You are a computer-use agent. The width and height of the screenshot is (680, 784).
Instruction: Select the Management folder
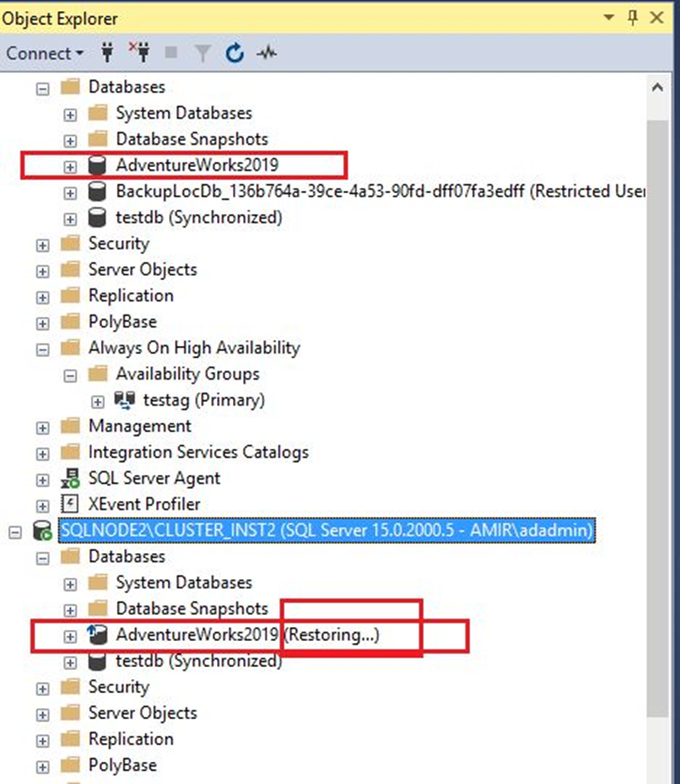(x=139, y=427)
